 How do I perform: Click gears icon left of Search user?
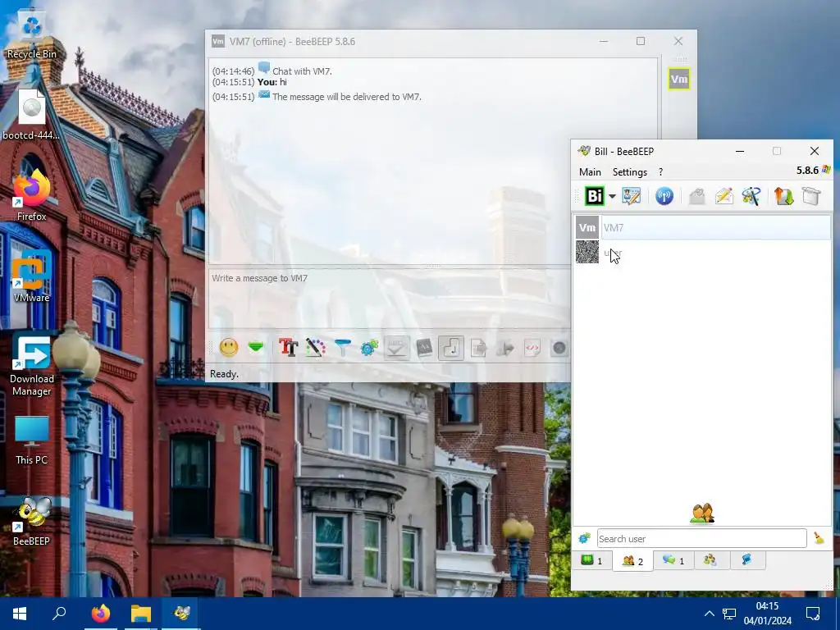(584, 538)
